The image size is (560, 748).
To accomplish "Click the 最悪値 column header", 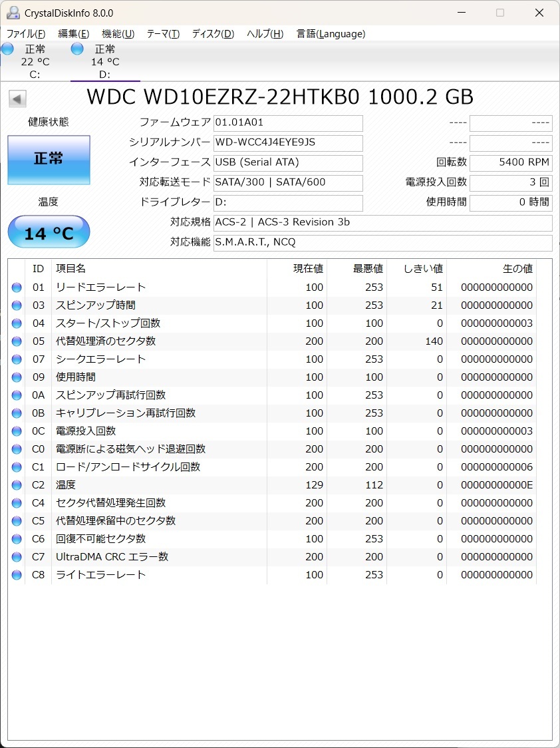I will coord(356,269).
